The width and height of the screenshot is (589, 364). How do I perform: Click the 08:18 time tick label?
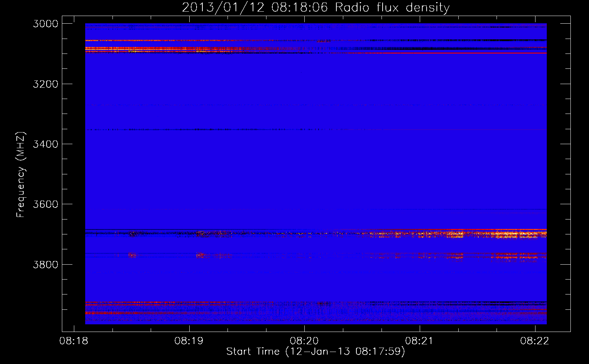click(74, 341)
